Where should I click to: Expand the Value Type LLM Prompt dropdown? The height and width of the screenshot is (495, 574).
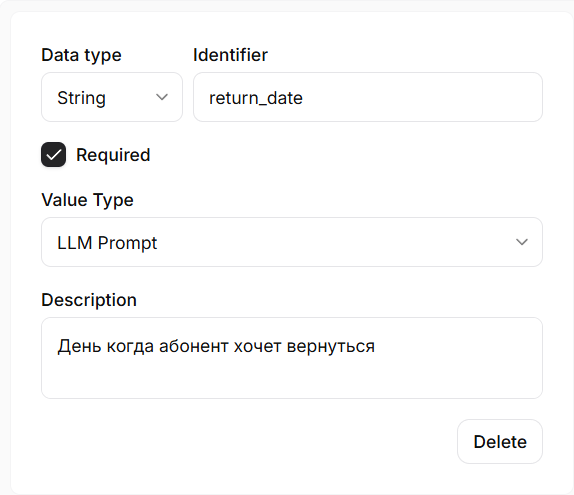292,242
